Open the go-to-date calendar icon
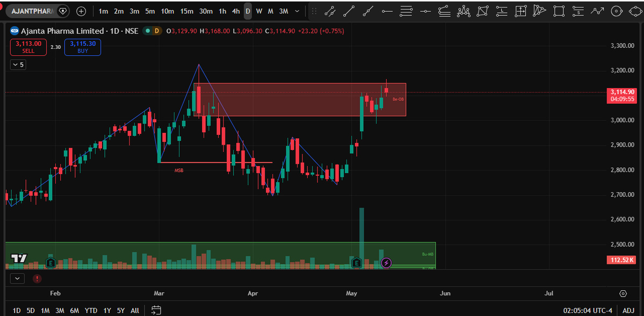This screenshot has height=316, width=644. click(156, 310)
